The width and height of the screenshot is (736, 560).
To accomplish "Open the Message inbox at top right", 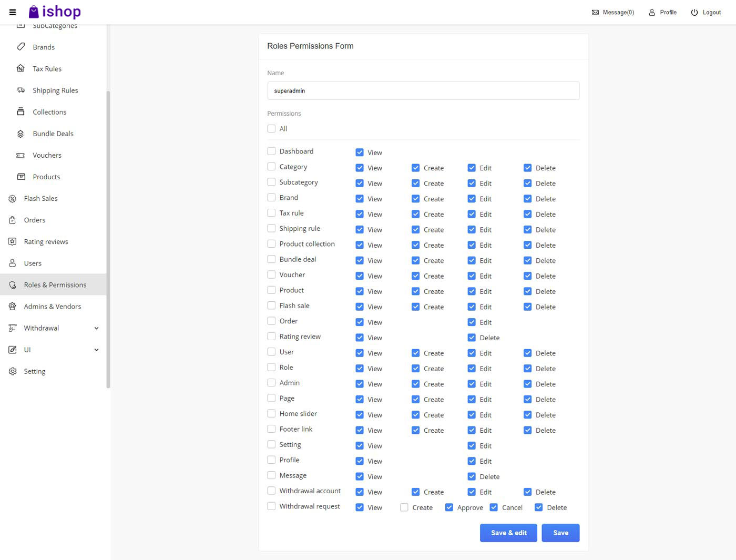I will click(x=613, y=12).
